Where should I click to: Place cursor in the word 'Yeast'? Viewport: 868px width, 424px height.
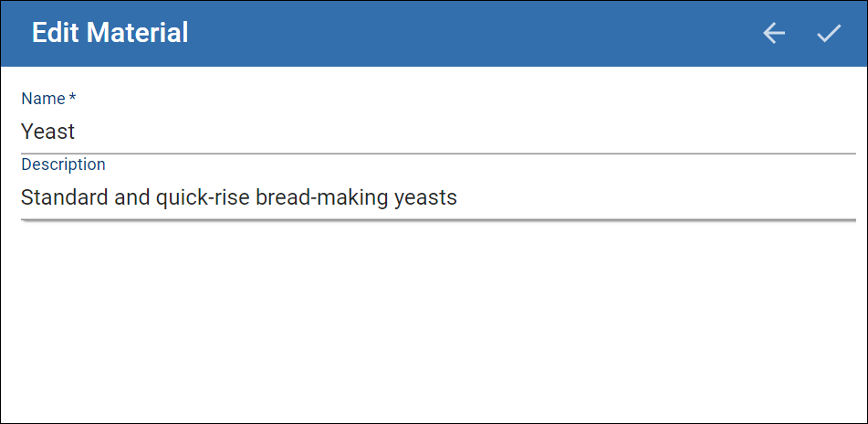[x=47, y=132]
